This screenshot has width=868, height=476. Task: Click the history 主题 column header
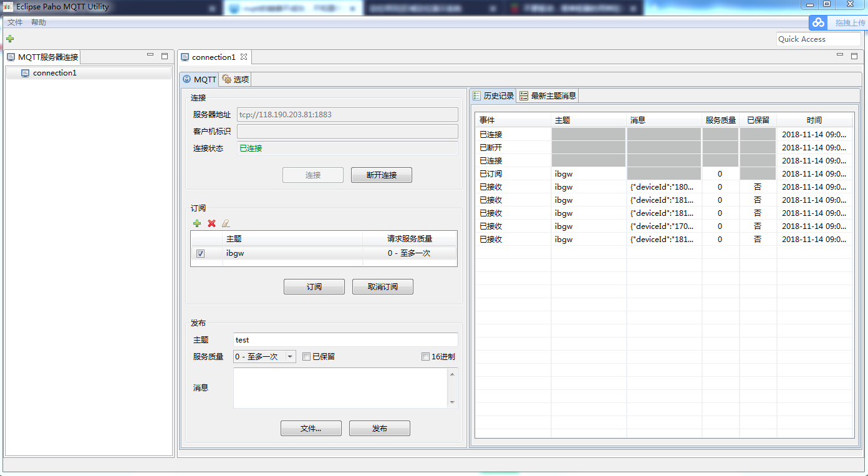pos(589,120)
